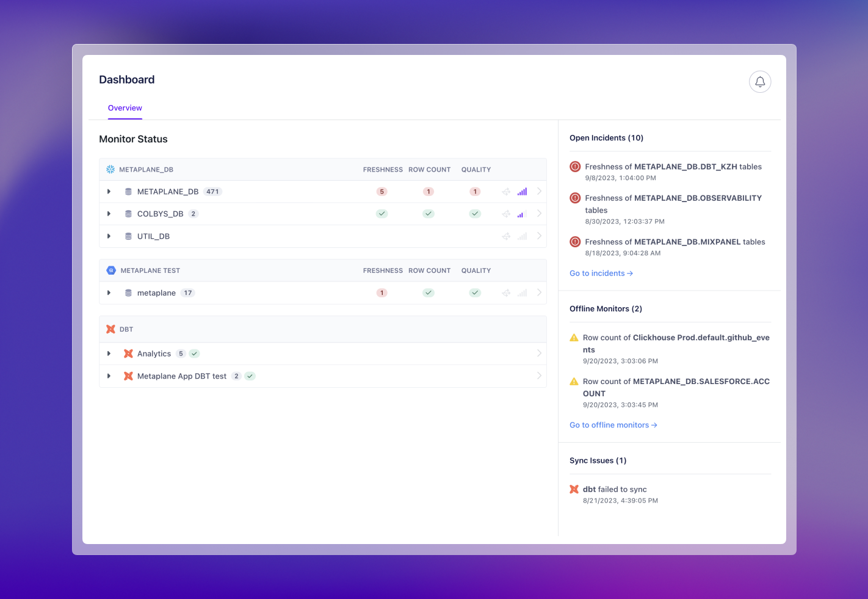Click the notification bell icon
868x599 pixels.
tap(759, 81)
